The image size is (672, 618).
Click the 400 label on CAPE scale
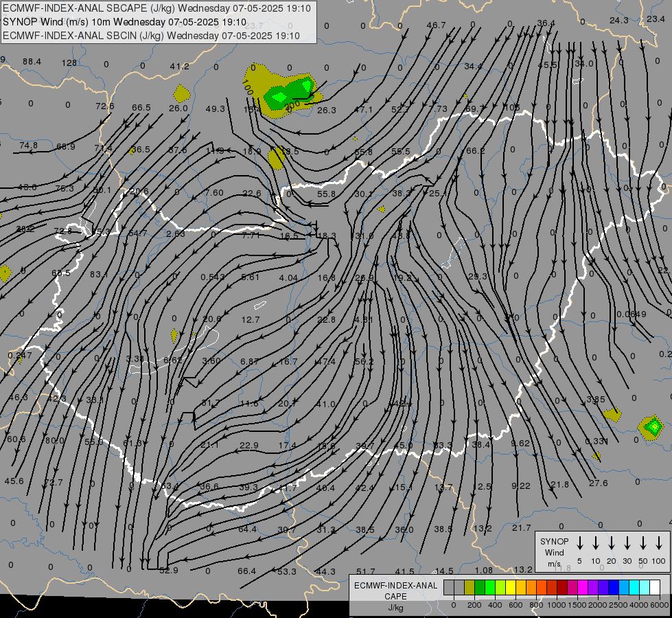(x=495, y=605)
